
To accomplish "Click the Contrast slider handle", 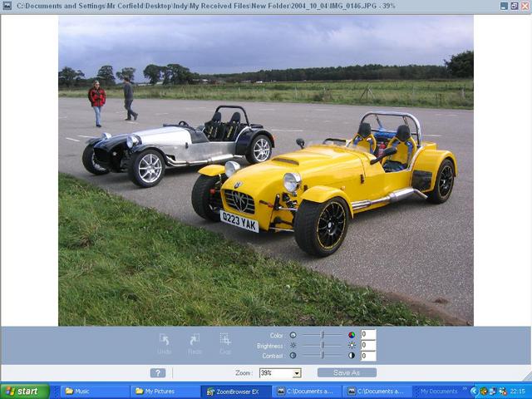I will 323,356.
